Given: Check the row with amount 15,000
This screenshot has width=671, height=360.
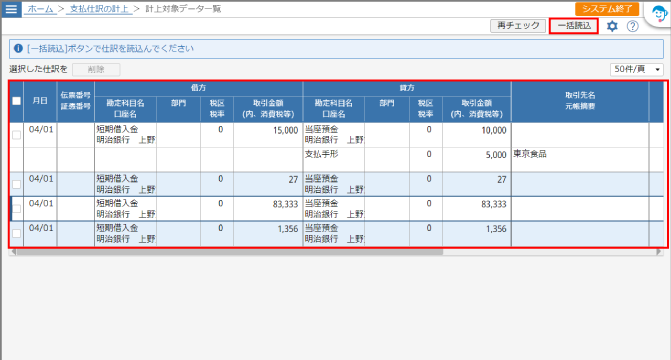Looking at the screenshot, I should [x=16, y=135].
